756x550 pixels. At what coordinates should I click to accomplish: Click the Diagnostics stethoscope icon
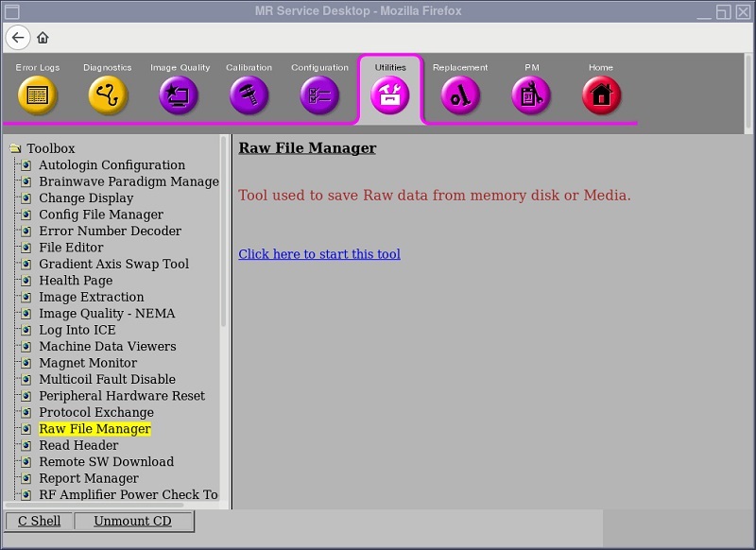[108, 95]
